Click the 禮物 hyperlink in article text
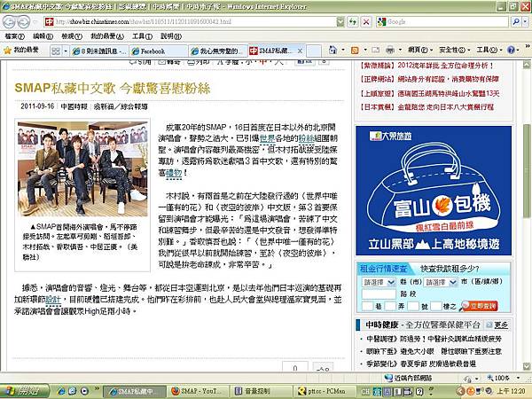Image resolution: width=532 pixels, height=399 pixels. 174,173
